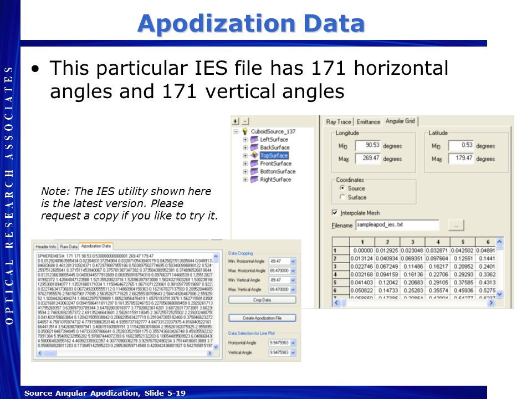This screenshot has height=399, width=532.
Task: Click the data grid's scroll up arrow
Action: click(x=499, y=242)
